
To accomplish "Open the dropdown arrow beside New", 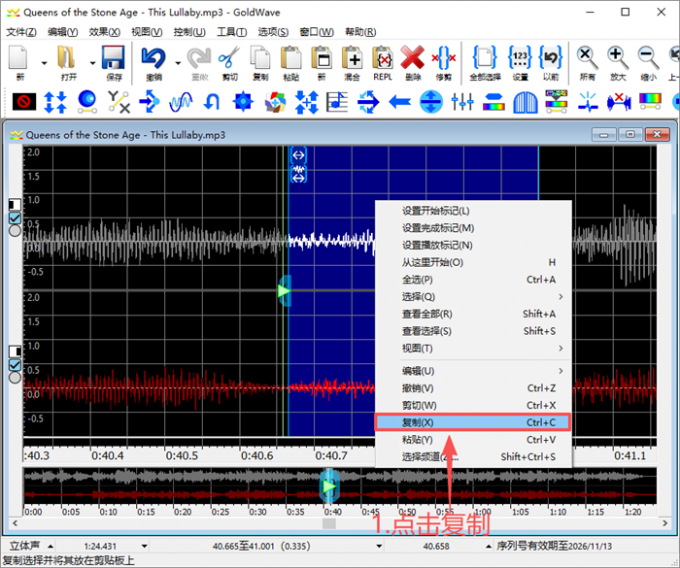I will coord(44,63).
